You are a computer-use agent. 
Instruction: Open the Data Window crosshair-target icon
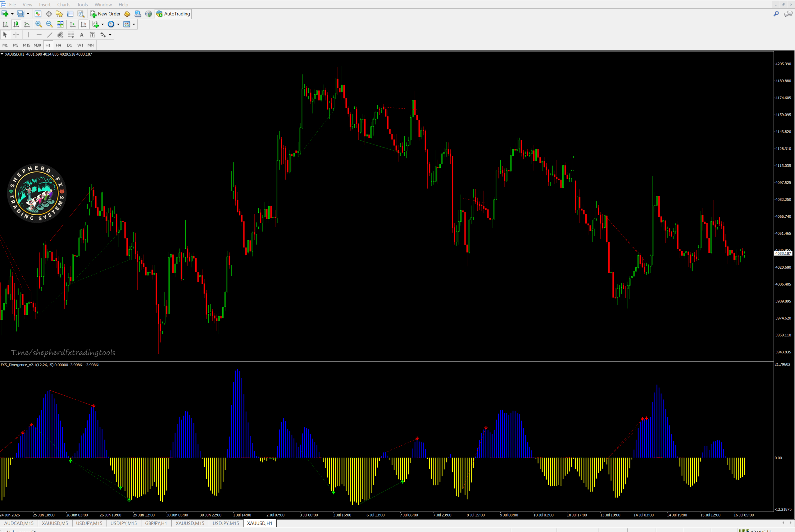[48, 14]
